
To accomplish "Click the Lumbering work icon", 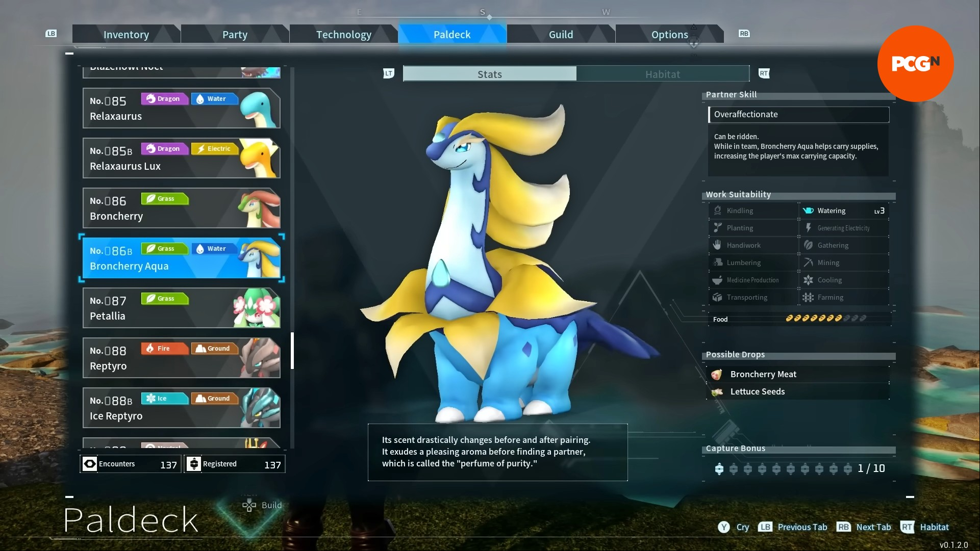I will (718, 263).
